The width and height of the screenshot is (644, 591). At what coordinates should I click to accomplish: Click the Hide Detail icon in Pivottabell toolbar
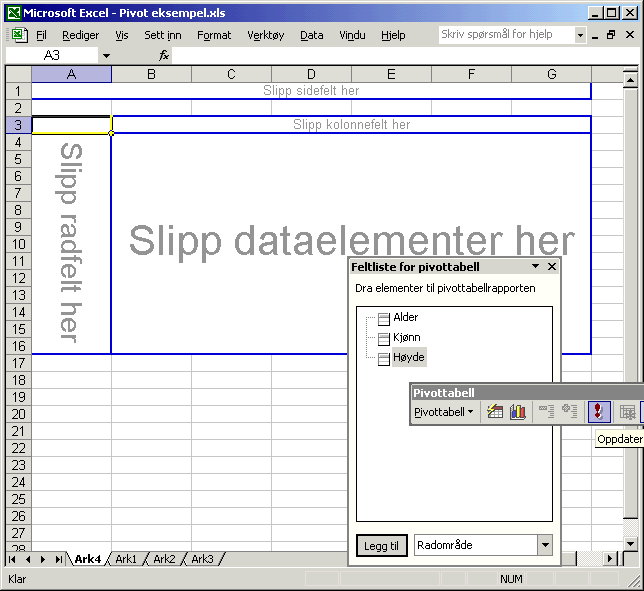click(x=546, y=412)
